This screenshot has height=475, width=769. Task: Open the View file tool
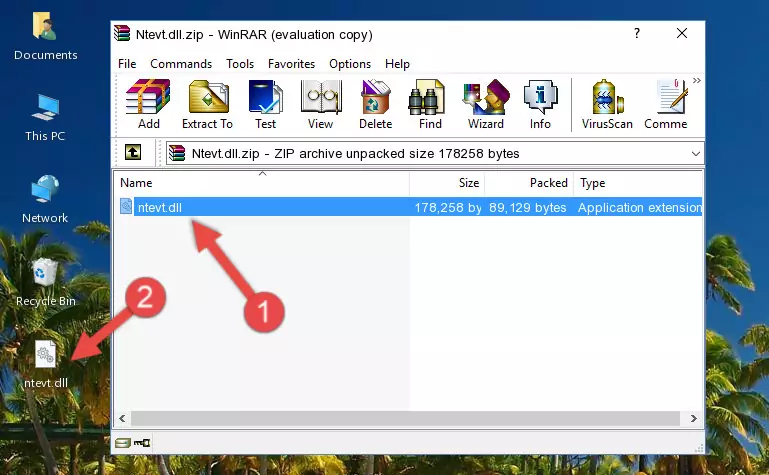tap(321, 104)
